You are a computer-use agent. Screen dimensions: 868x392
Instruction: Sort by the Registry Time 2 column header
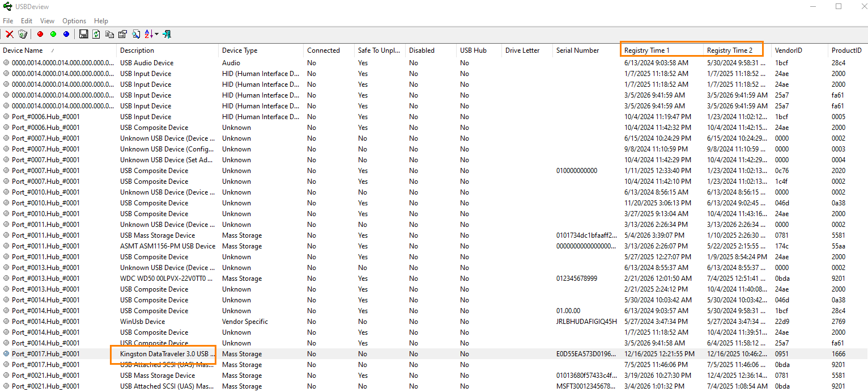(738, 50)
